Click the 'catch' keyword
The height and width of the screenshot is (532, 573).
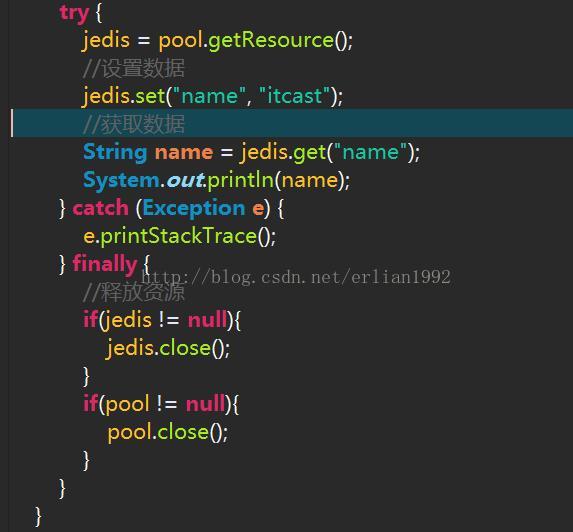coord(100,208)
